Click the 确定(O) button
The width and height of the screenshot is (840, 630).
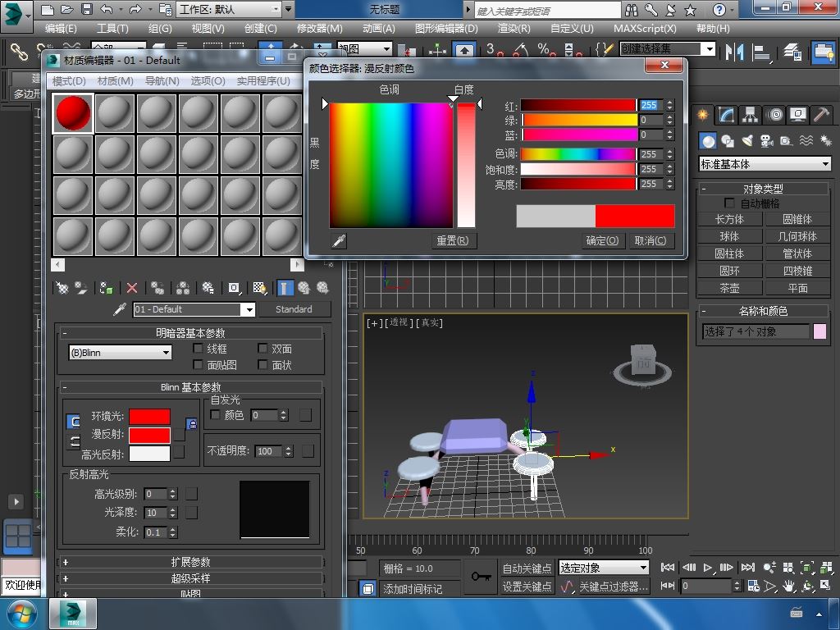pyautogui.click(x=602, y=240)
